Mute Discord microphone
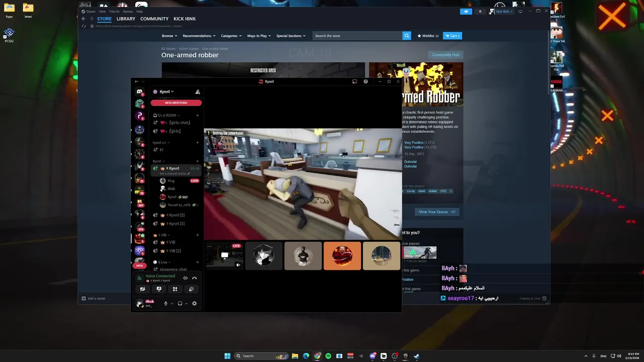This screenshot has width=644, height=362. (166, 303)
